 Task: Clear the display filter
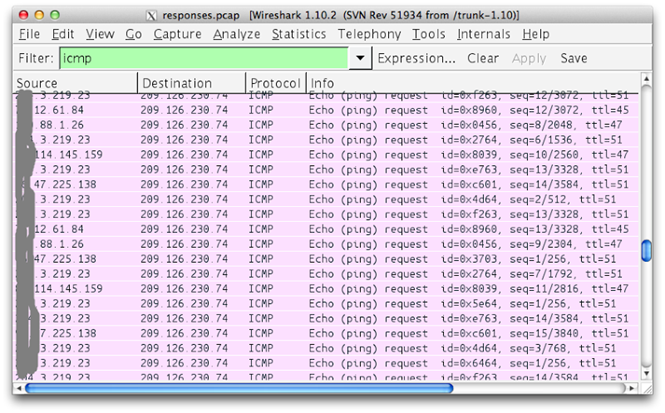483,59
